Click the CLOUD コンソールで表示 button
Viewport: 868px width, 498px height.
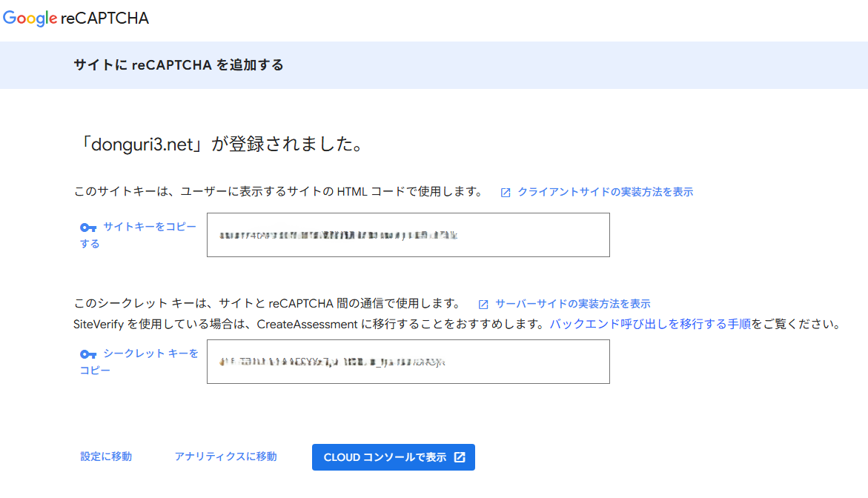(393, 457)
